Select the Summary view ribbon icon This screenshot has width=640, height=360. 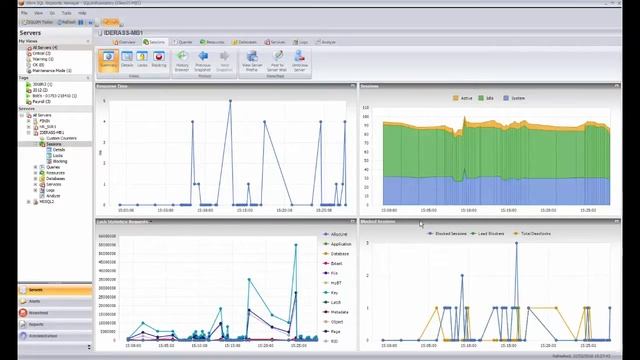[109, 60]
